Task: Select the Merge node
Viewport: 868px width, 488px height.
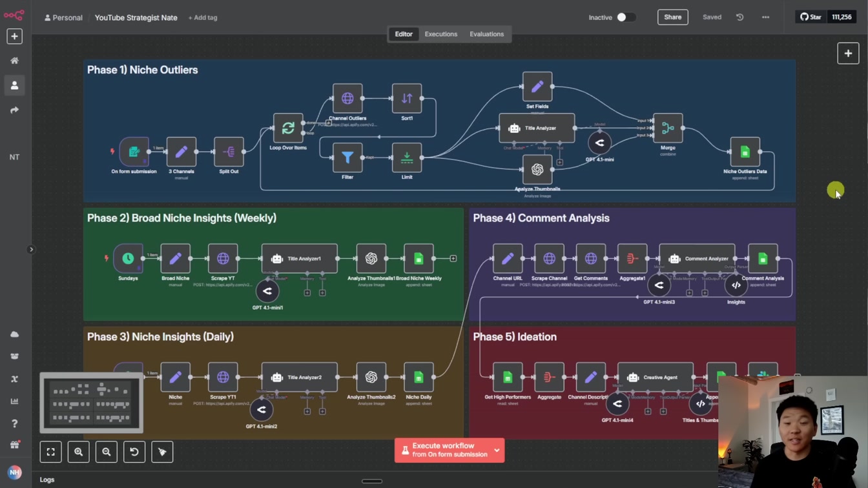Action: 668,128
